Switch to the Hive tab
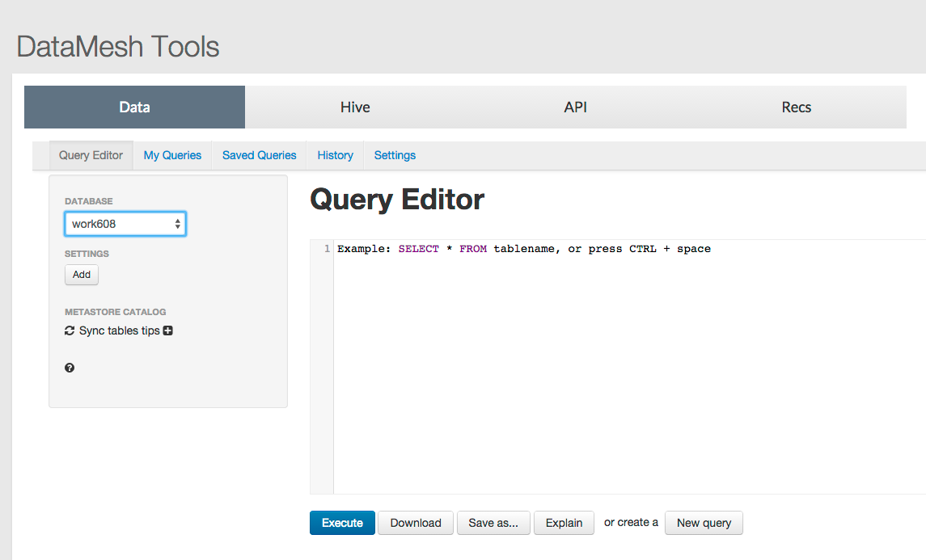Screen dimensions: 926x560 pyautogui.click(x=355, y=107)
